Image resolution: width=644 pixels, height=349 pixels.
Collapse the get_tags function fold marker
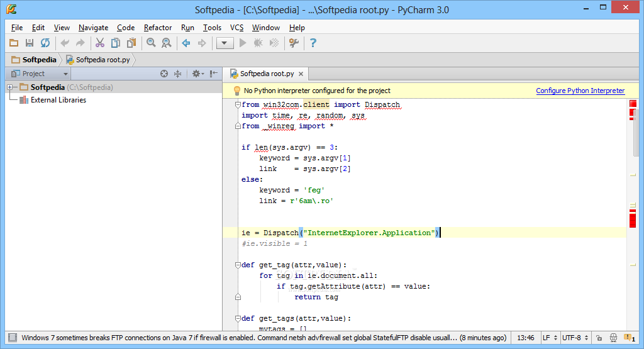(238, 318)
